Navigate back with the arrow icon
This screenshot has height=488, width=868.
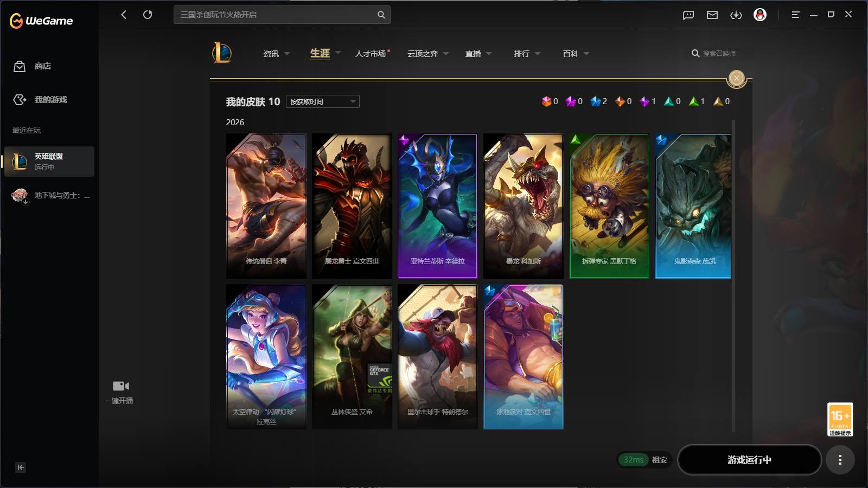[124, 15]
